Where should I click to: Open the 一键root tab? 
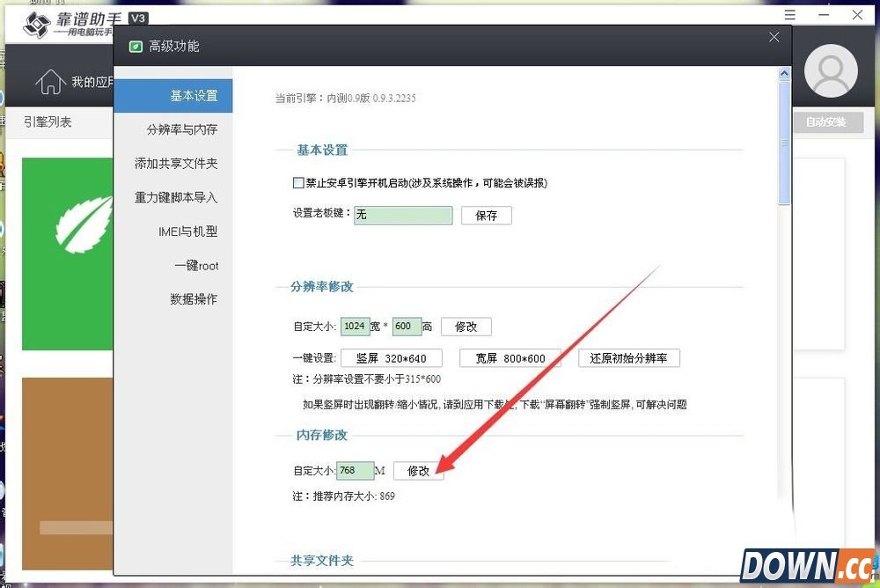tap(196, 265)
